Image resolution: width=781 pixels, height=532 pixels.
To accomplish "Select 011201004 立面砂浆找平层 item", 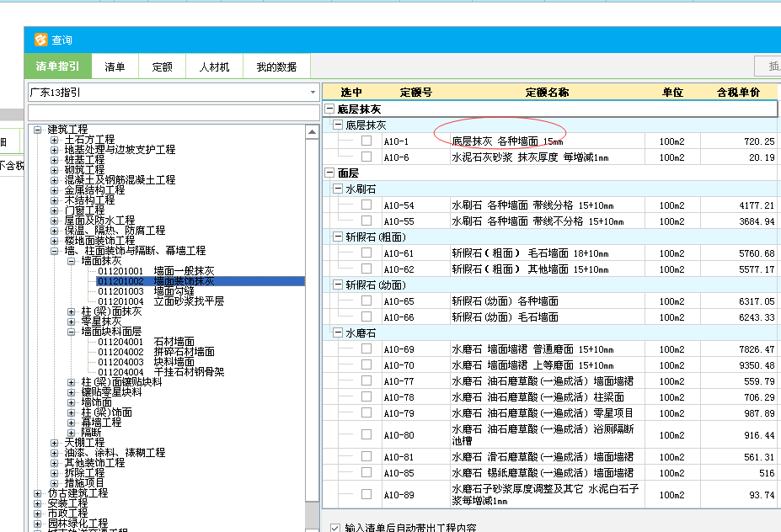I will [161, 301].
